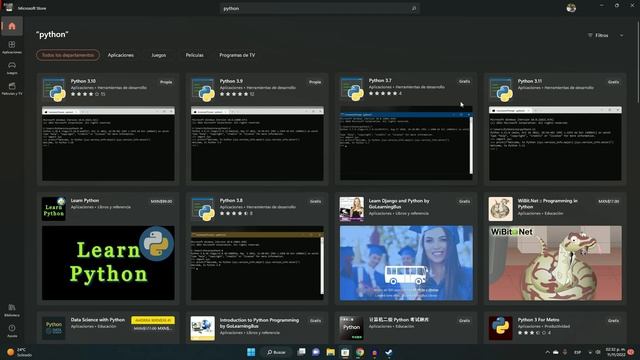Click the Python 3 For Metro icon
Viewport: 640px width, 360px height.
[501, 328]
